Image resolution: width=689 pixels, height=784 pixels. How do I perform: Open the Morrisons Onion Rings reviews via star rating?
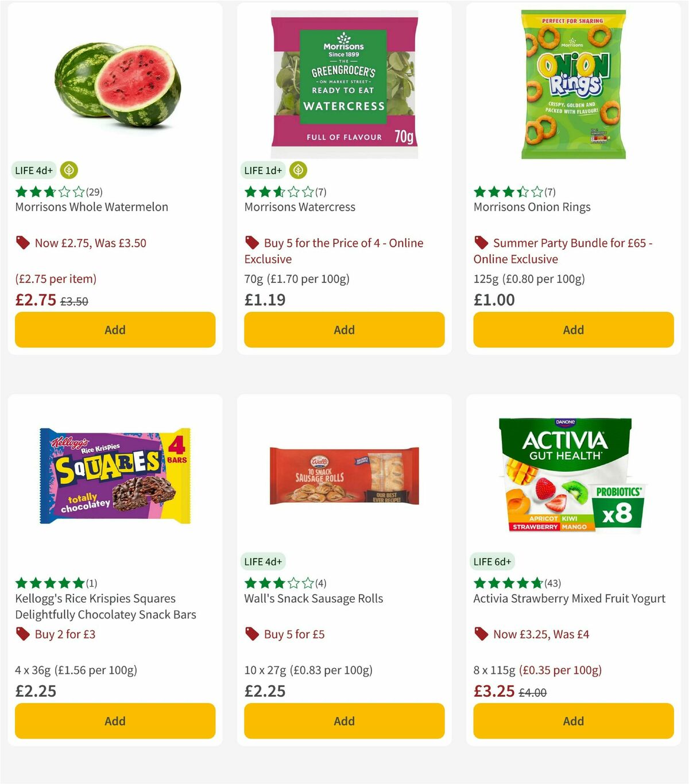[x=508, y=192]
